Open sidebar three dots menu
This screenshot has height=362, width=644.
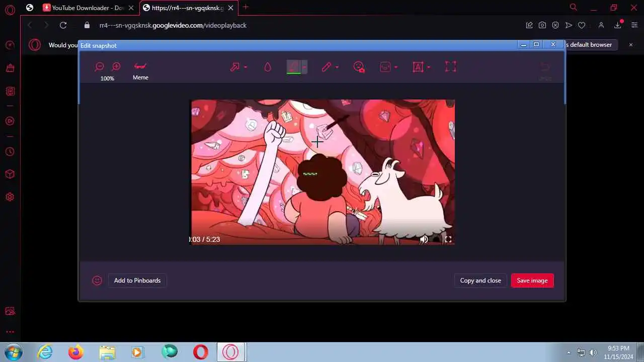(10, 332)
